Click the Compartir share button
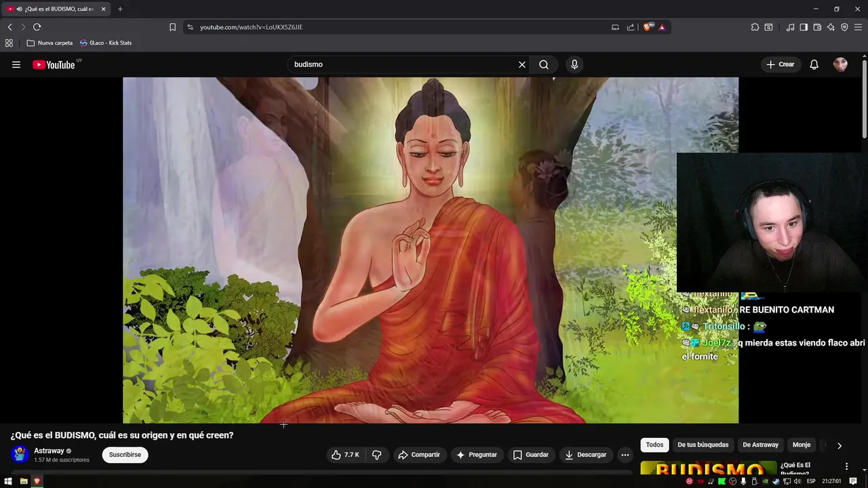Screen dimensions: 868x488 point(419,455)
